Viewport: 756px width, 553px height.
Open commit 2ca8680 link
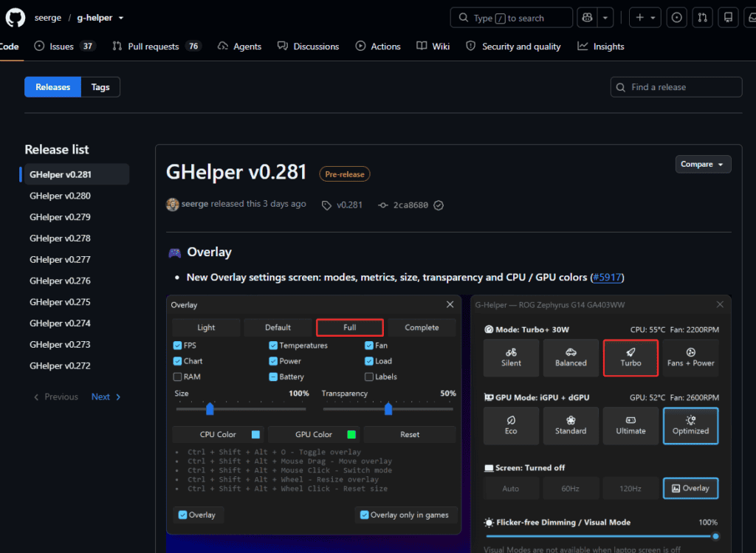click(410, 205)
